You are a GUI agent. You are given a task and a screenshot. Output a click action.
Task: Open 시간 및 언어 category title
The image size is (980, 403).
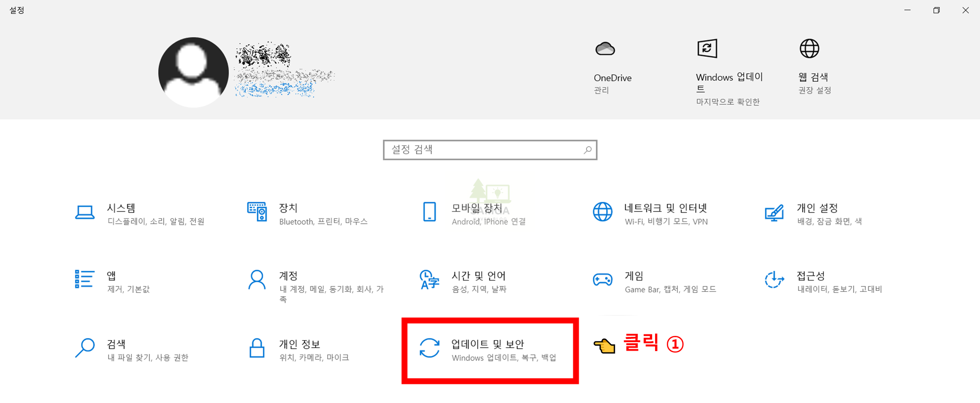[x=478, y=276]
